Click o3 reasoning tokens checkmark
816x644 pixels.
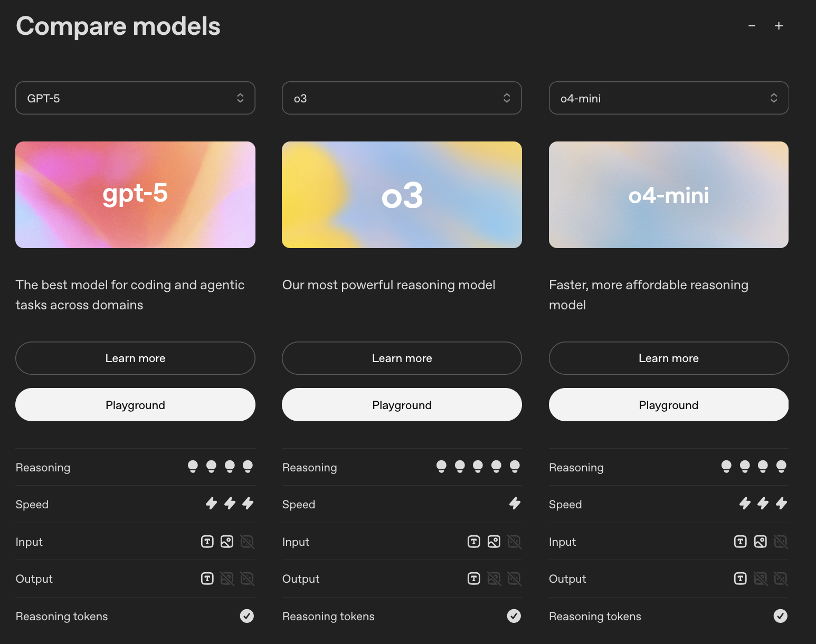(x=514, y=616)
